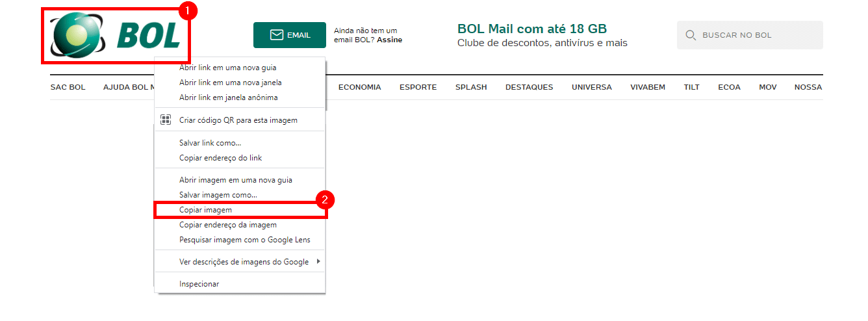Viewport: 868px width, 321px height.
Task: Open the ECOA section
Action: [729, 87]
